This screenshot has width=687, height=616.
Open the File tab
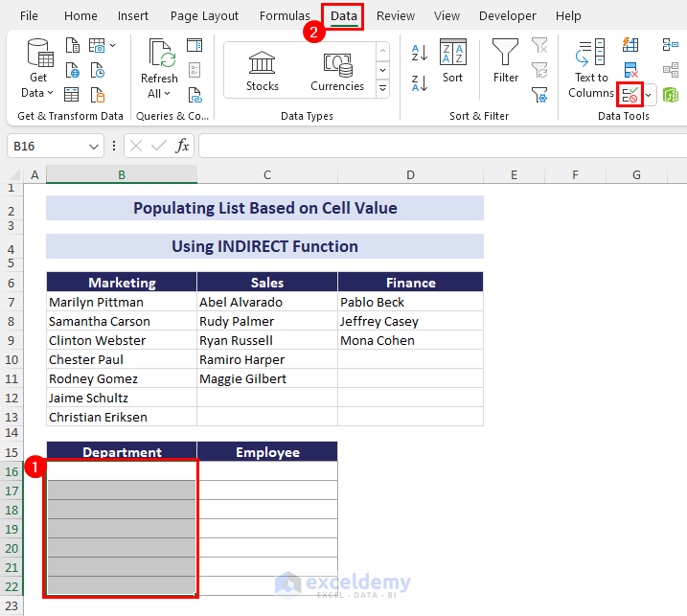coord(29,16)
